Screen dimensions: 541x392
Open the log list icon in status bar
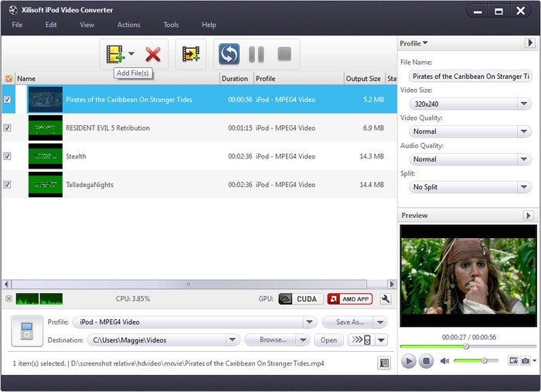coord(384,363)
